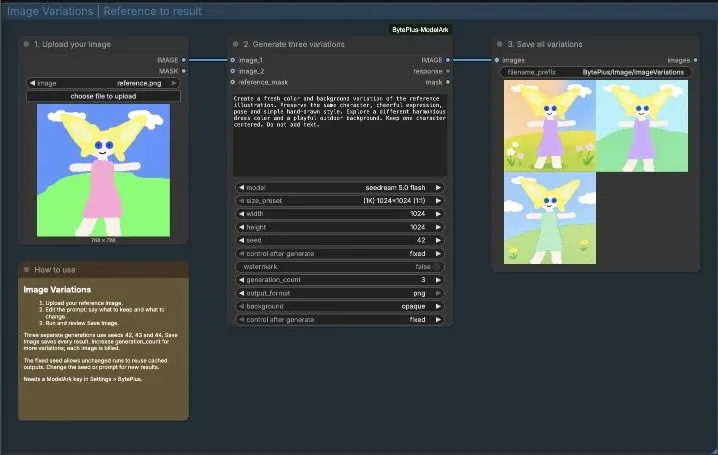Select next file with right arrow beside reference.png
Screen dimensions: 718x455
point(174,83)
